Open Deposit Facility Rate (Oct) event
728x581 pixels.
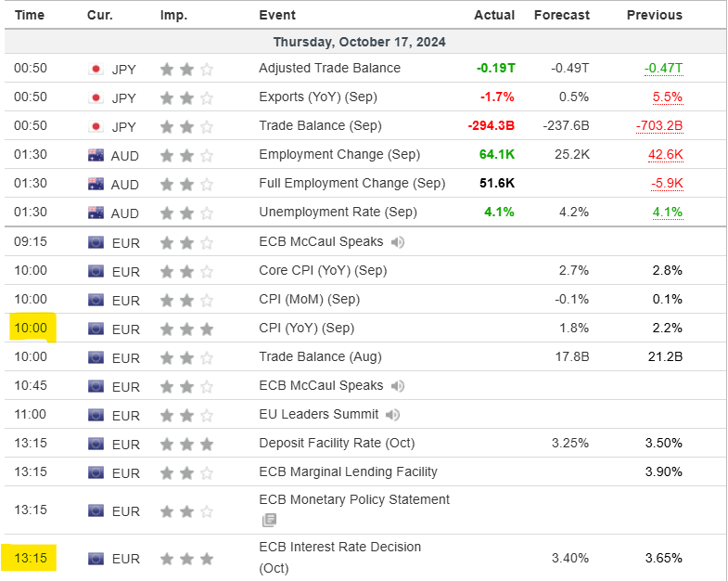(x=337, y=443)
